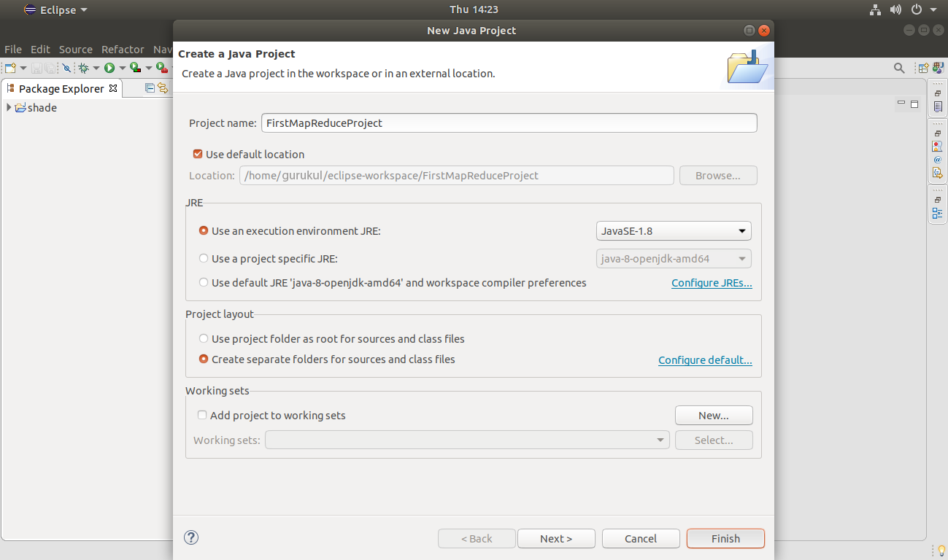Image resolution: width=948 pixels, height=560 pixels.
Task: Open the Edit menu
Action: pyautogui.click(x=40, y=49)
